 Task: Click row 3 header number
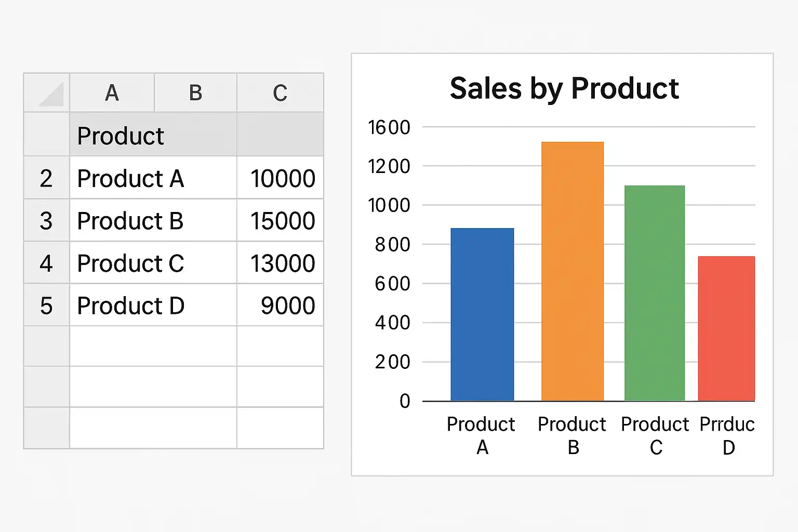pos(46,221)
